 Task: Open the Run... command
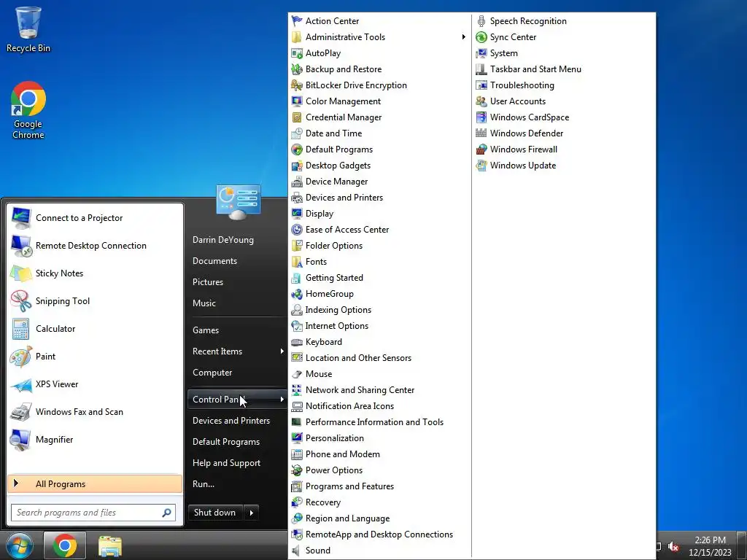[204, 484]
